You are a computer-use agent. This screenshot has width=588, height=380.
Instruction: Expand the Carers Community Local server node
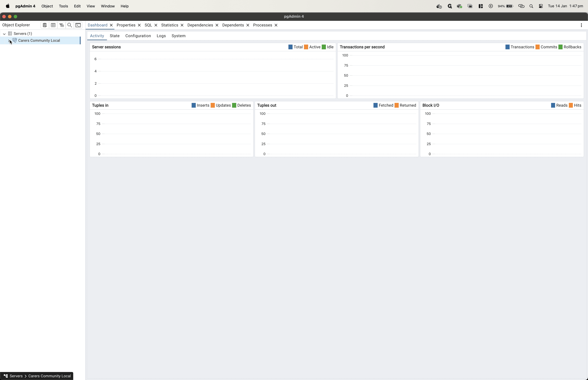[9, 40]
